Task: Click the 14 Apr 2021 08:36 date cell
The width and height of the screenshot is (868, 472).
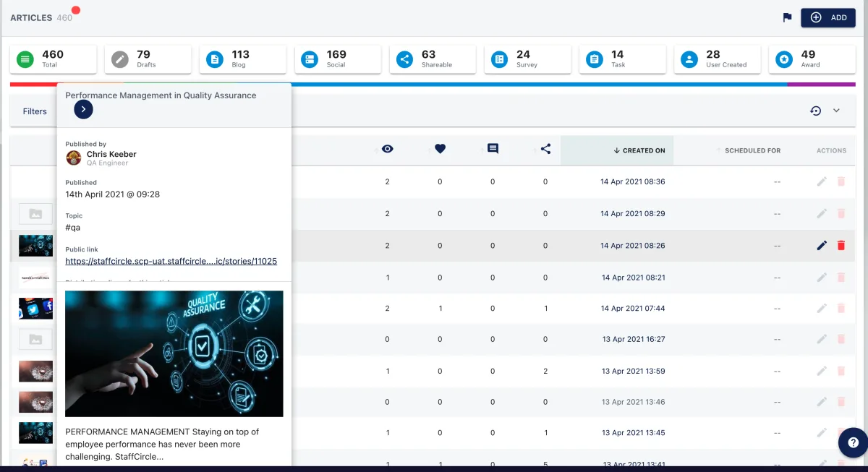Action: [x=633, y=182]
